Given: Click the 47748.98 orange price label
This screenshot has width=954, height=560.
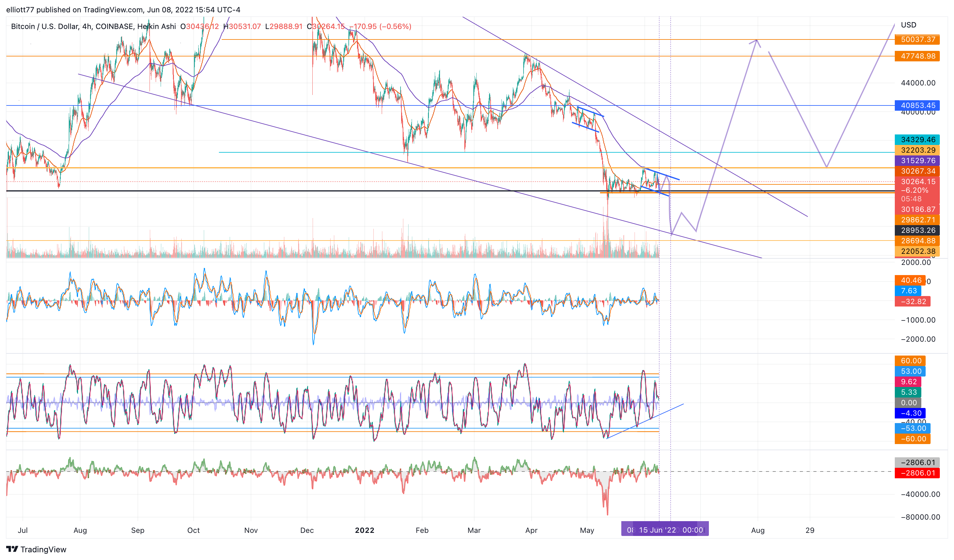Looking at the screenshot, I should (917, 56).
